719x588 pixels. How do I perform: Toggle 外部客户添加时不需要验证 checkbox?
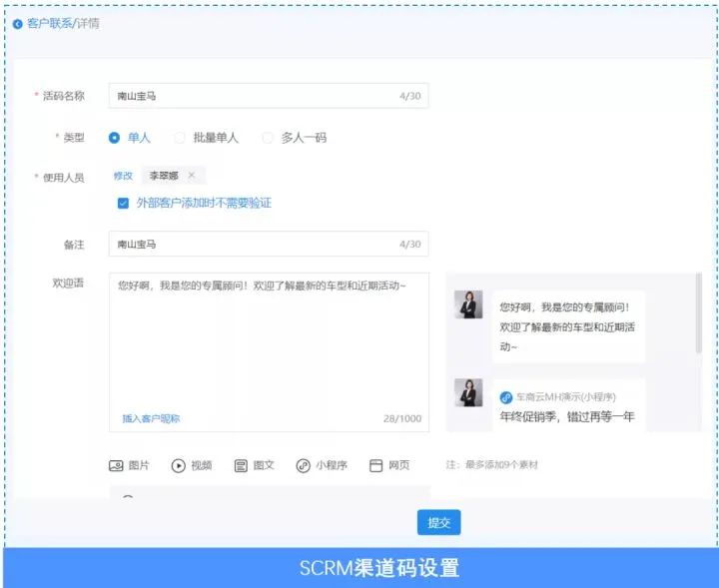[x=123, y=203]
